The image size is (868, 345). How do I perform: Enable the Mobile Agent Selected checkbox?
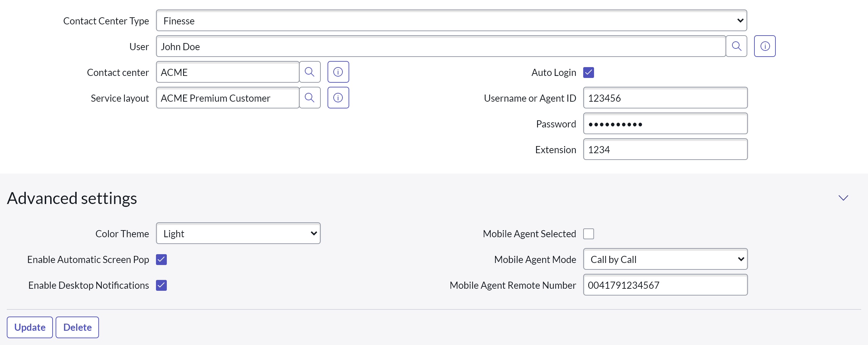[x=588, y=234]
